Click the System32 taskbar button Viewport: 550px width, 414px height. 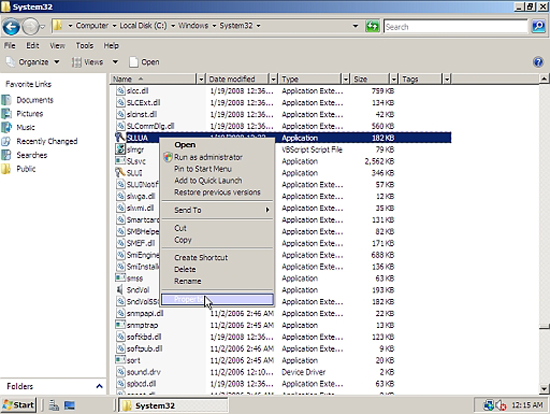pos(173,406)
